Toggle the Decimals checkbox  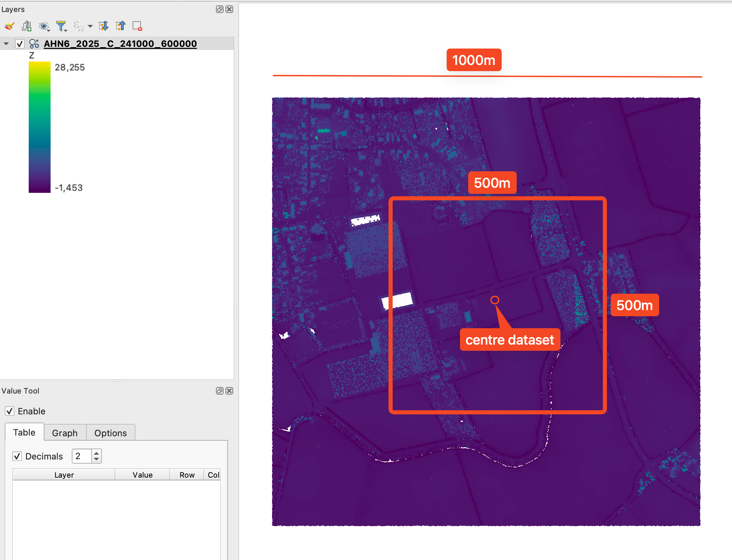[x=17, y=456]
